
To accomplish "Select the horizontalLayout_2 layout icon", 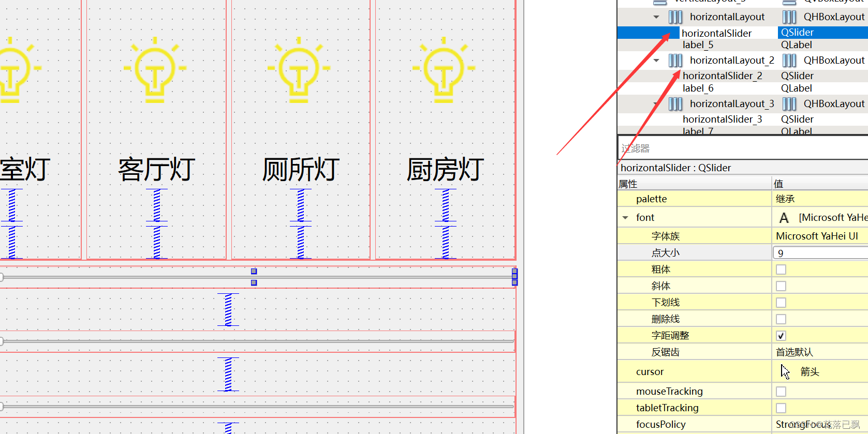I will tap(675, 61).
